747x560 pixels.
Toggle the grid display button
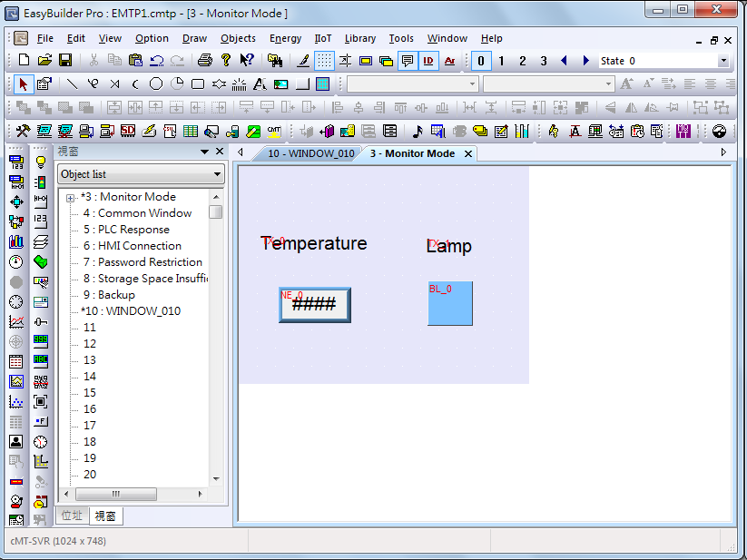324,61
